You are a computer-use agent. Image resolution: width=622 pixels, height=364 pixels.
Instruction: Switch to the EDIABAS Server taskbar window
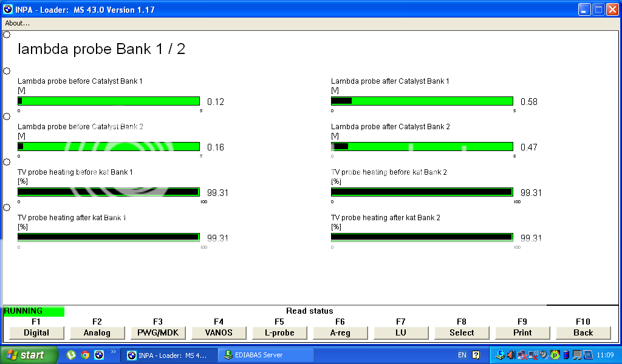(x=265, y=355)
